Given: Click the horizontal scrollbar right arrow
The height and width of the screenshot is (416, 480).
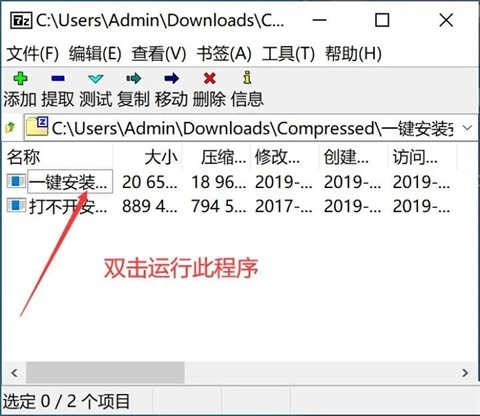Looking at the screenshot, I should click(465, 373).
